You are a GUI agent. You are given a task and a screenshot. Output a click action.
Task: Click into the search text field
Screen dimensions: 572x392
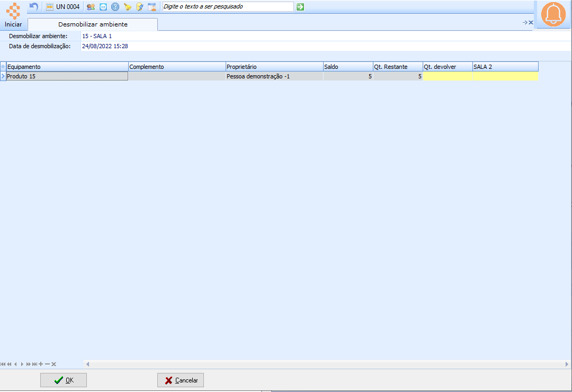(x=228, y=6)
